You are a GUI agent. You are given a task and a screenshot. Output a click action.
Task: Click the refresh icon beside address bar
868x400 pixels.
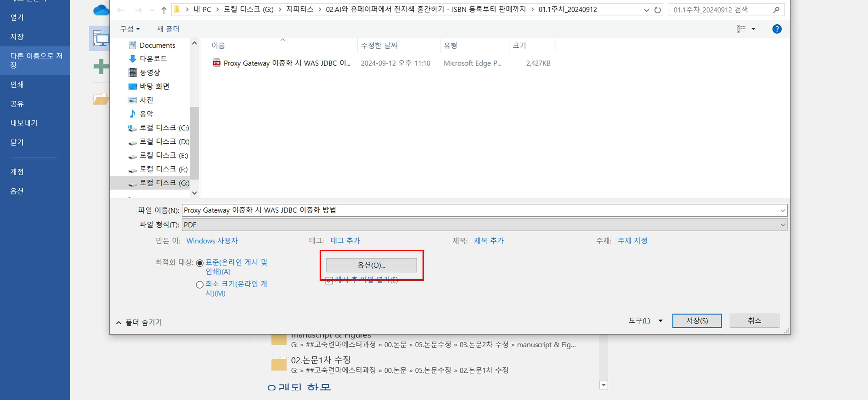(x=657, y=10)
